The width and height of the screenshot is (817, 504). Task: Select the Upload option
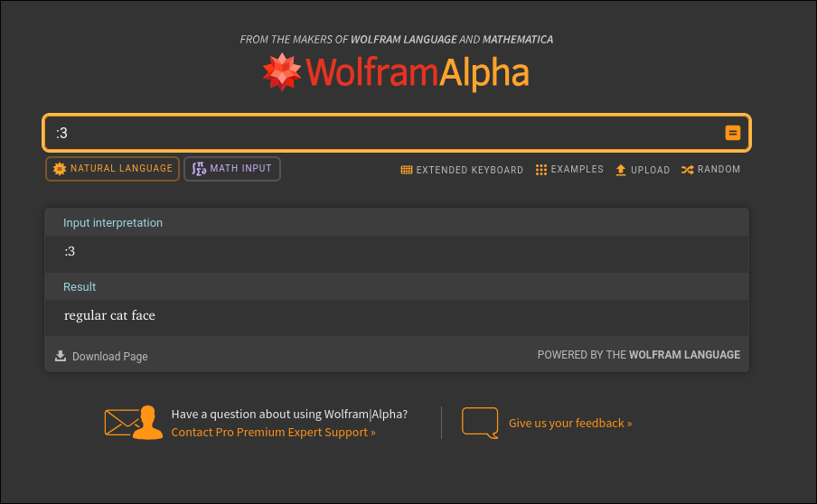click(643, 170)
